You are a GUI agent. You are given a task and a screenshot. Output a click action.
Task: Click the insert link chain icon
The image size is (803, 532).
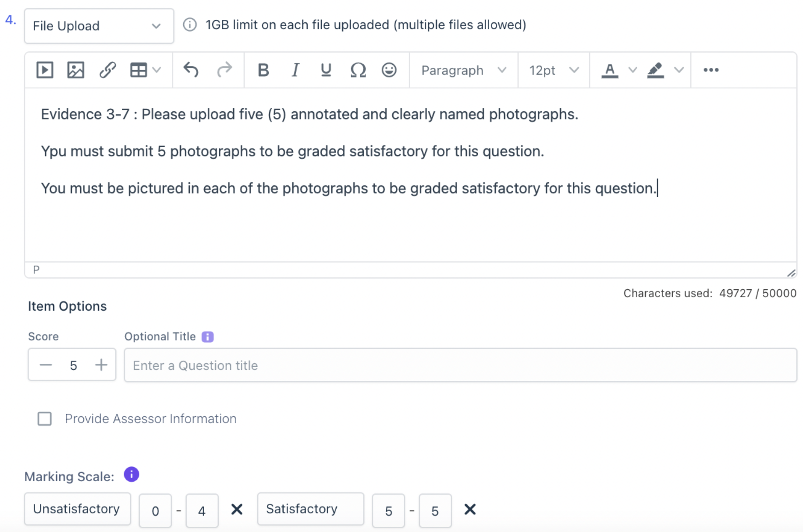point(107,70)
